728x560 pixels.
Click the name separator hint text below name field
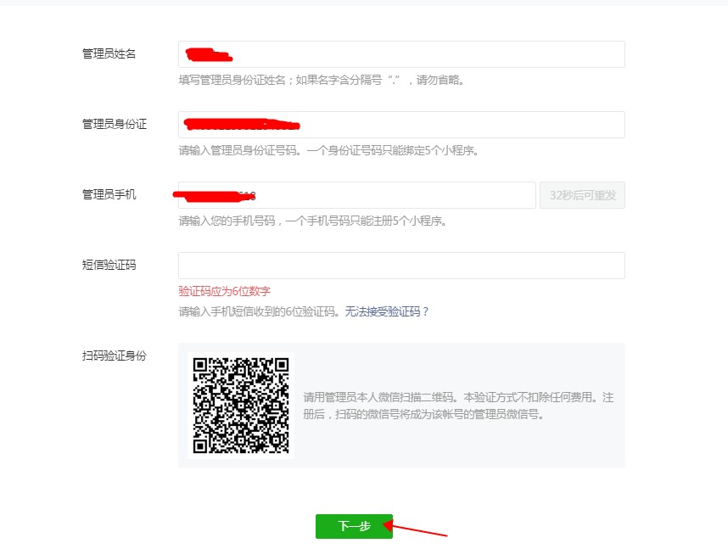322,81
